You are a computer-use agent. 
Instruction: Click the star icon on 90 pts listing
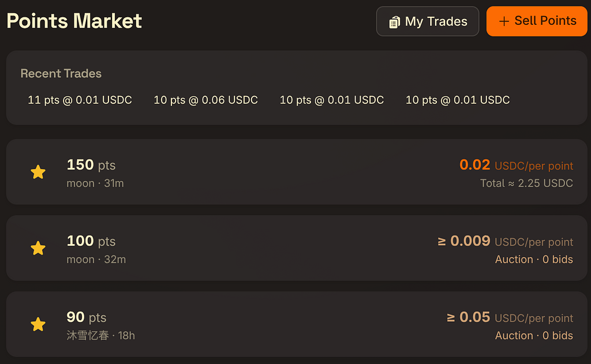38,324
